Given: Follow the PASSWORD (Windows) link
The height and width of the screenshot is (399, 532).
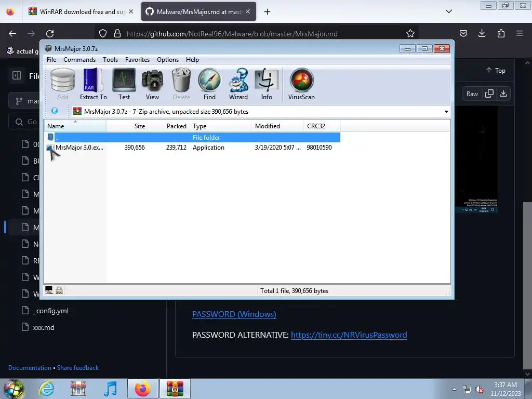Looking at the screenshot, I should coord(234,314).
